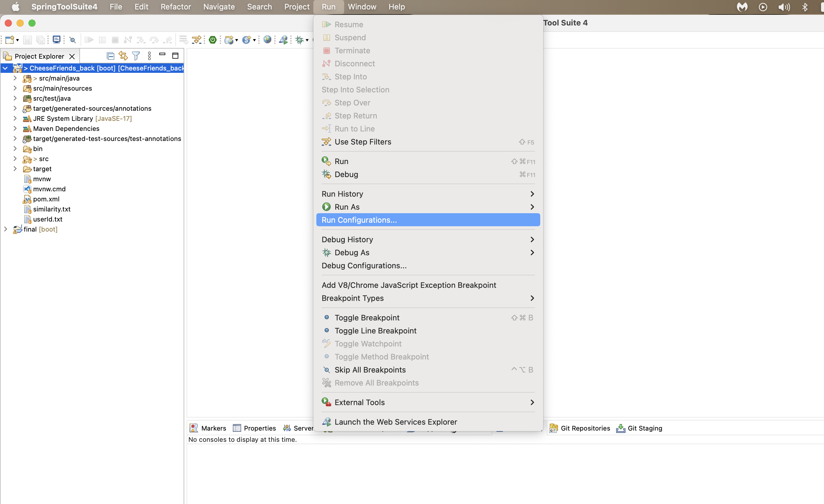
Task: Expand the final [boot] project
Action: click(x=5, y=229)
